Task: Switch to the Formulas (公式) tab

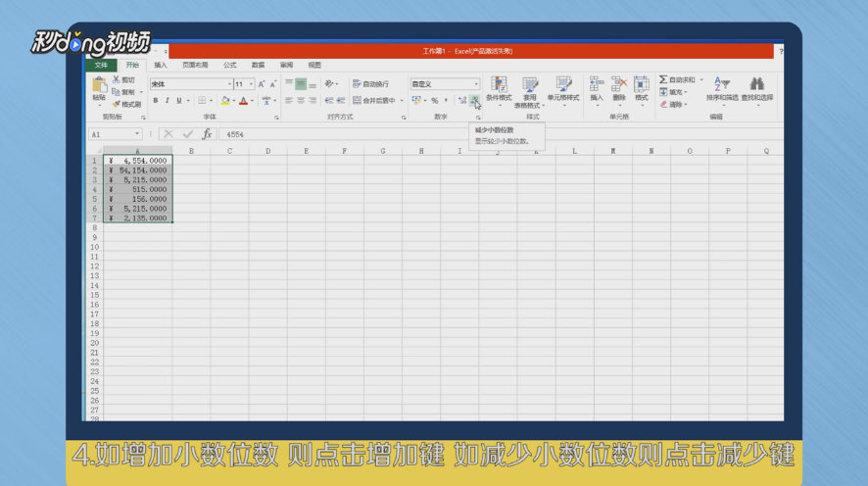Action: 229,66
